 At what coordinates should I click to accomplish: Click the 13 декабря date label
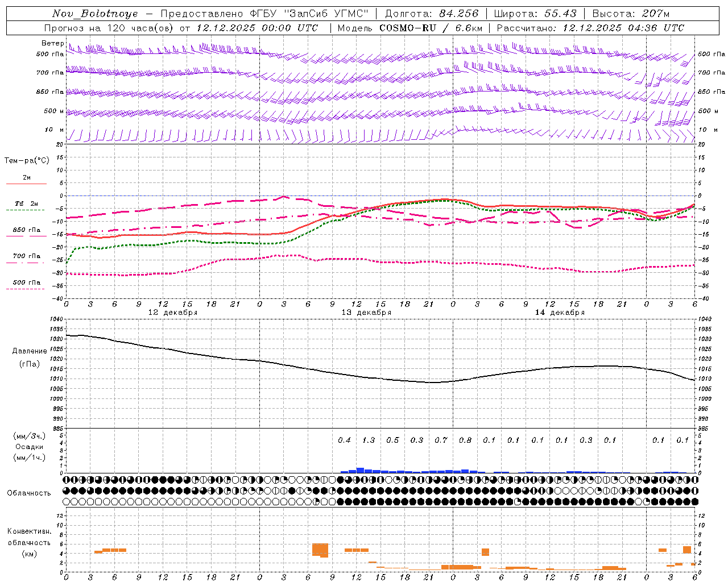(366, 313)
